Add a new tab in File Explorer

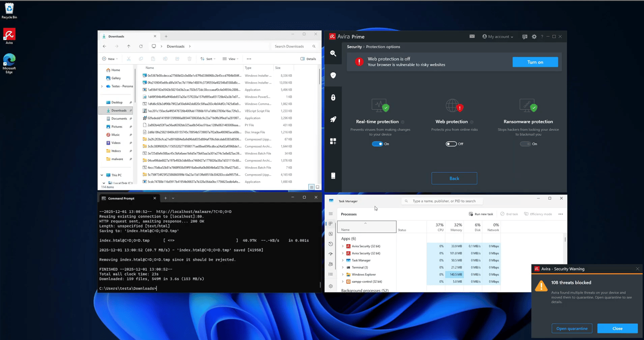[166, 36]
